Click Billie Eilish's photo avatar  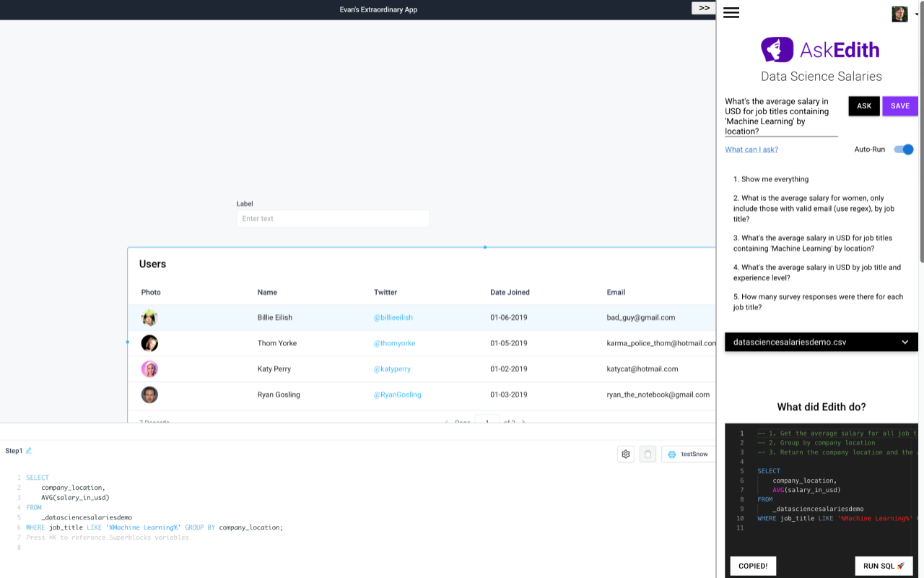point(149,317)
